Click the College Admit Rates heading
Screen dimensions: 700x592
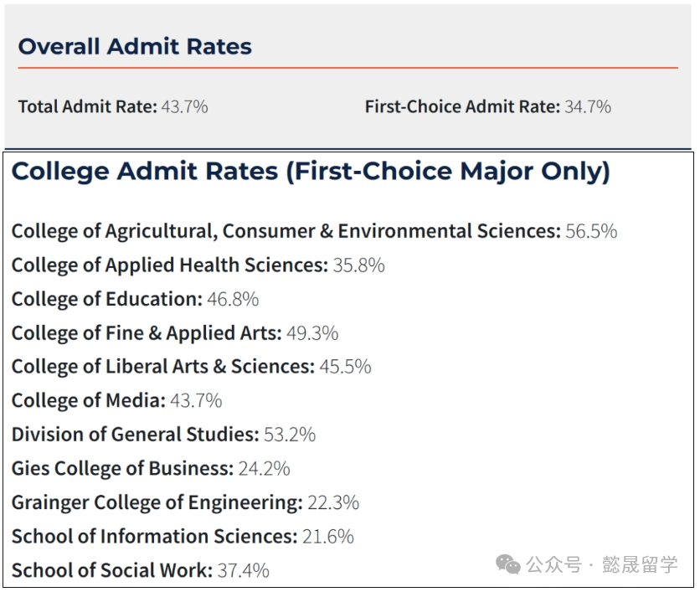coord(311,171)
